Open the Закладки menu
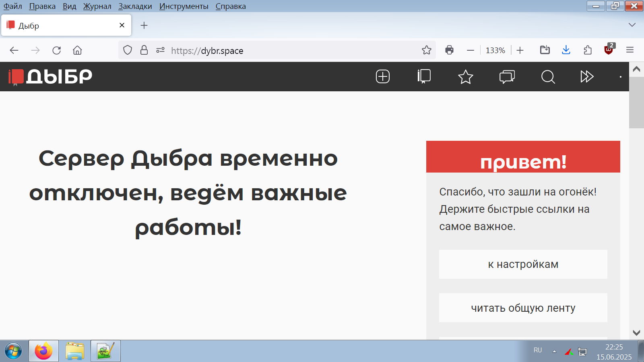 tap(135, 6)
